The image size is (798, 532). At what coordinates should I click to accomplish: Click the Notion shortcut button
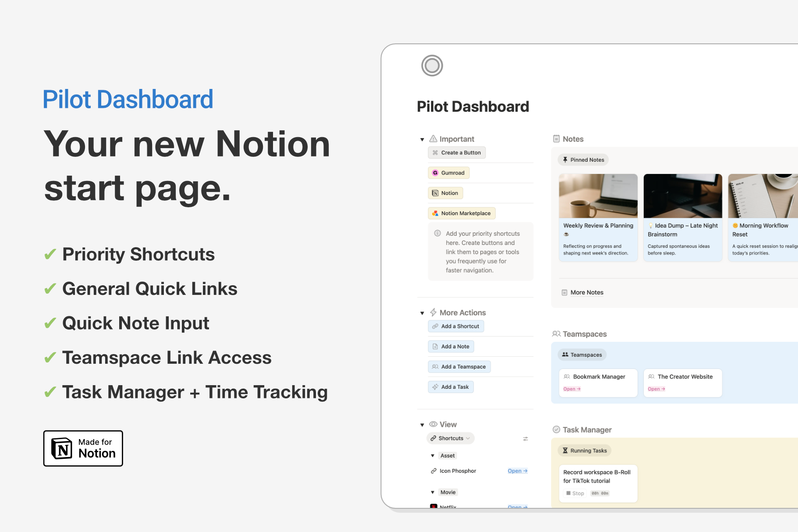click(x=445, y=193)
